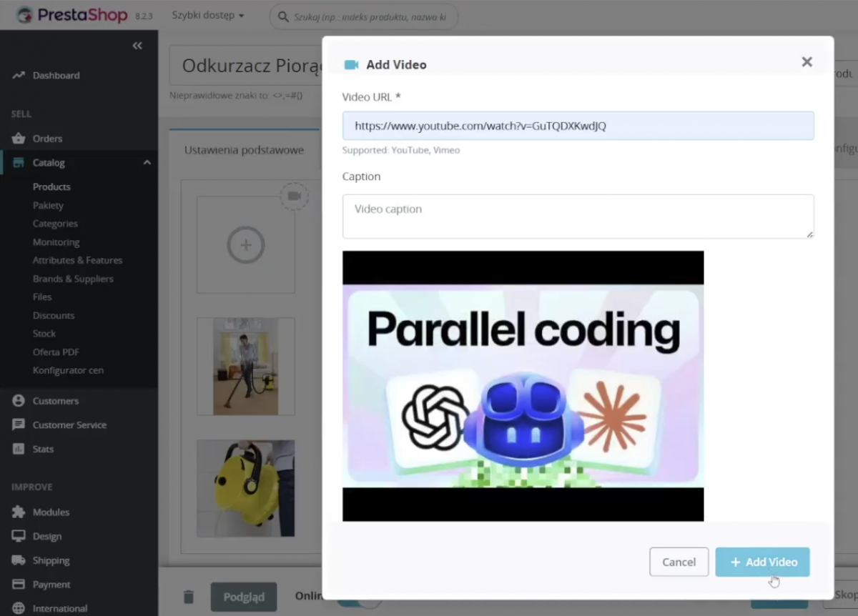Click the Shipping truck icon
Viewport: 858px width, 616px height.
19,560
